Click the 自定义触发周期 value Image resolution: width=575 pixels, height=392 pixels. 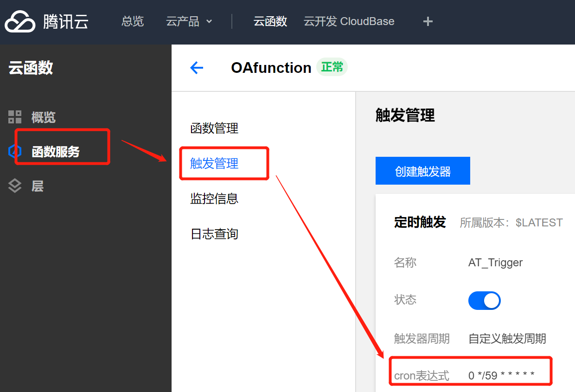(507, 339)
